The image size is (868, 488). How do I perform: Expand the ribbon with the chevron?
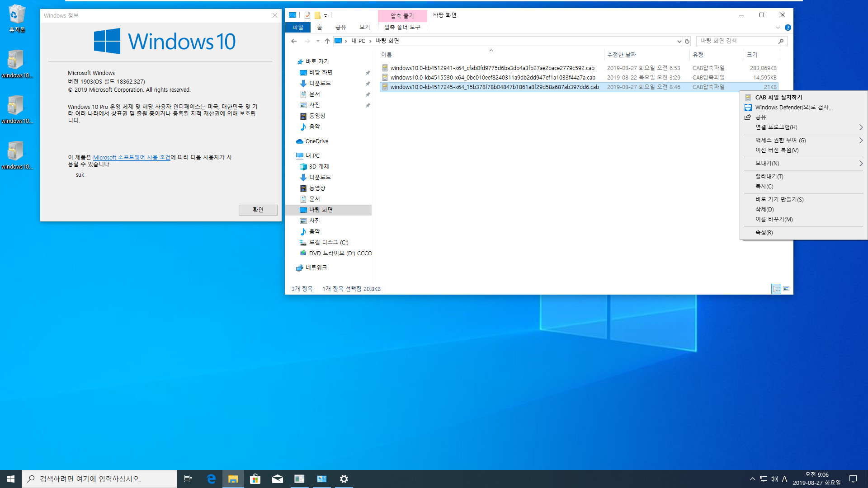[x=778, y=28]
